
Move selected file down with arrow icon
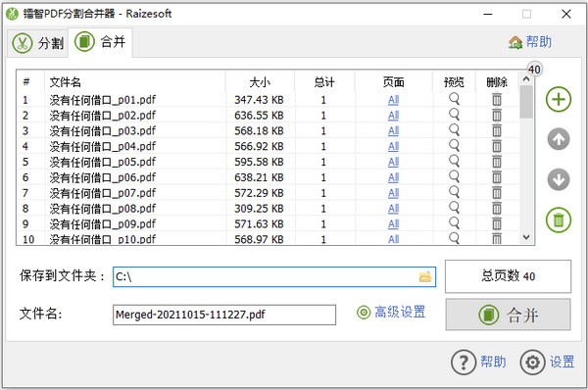click(559, 179)
